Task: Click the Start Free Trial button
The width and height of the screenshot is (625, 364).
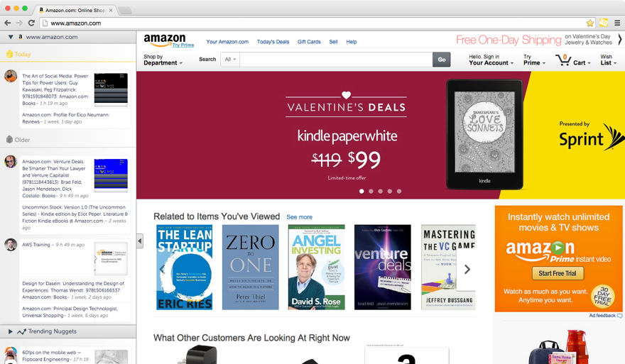Action: click(558, 273)
